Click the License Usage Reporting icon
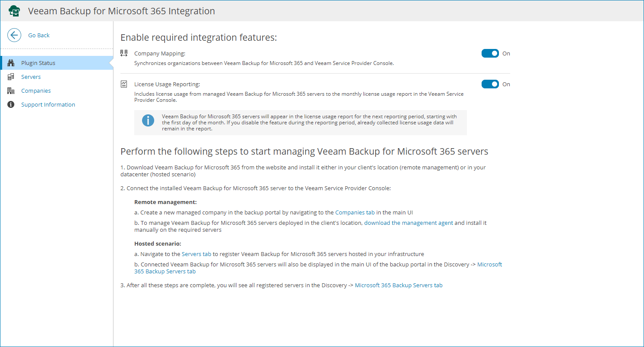 point(124,84)
